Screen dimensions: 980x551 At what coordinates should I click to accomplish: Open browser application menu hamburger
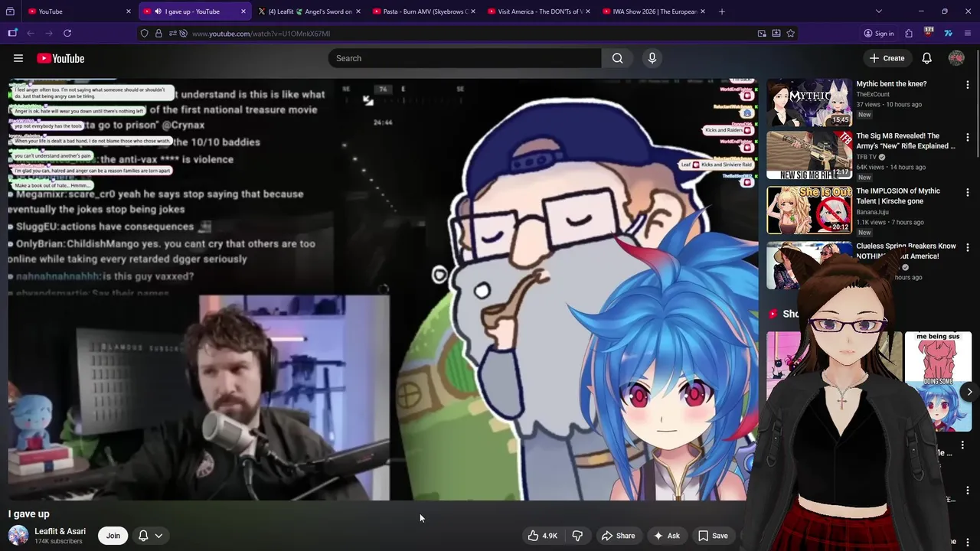pyautogui.click(x=968, y=34)
